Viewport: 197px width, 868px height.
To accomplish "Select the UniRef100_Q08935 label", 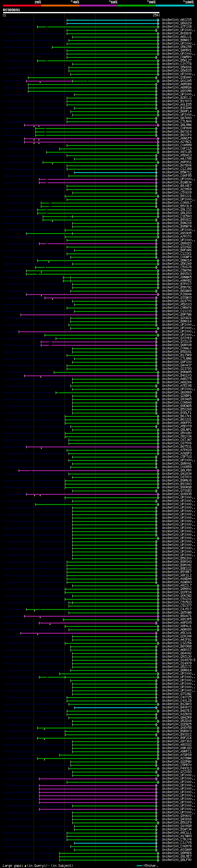I will click(177, 494).
